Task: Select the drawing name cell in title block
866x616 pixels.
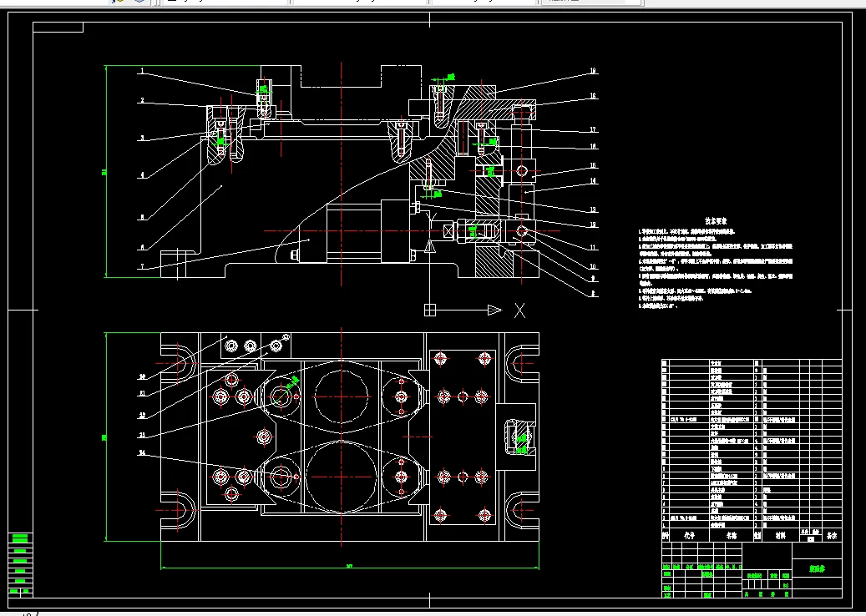Action: [818, 568]
